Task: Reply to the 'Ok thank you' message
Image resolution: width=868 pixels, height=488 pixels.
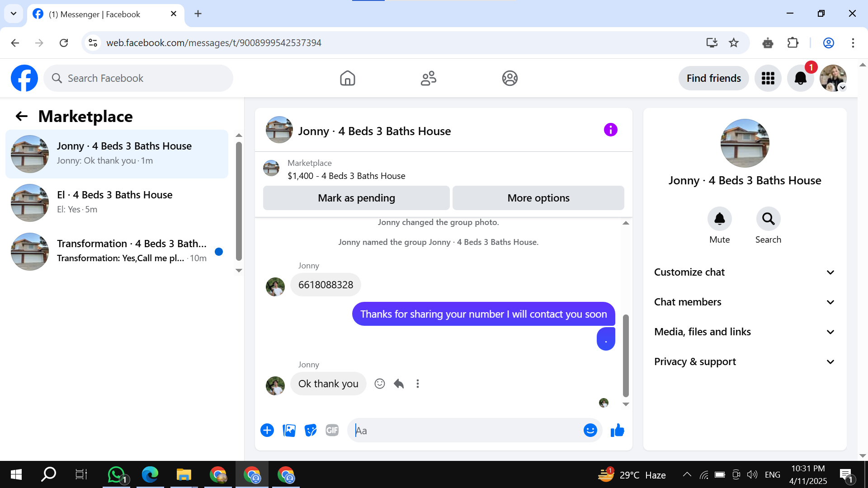Action: (x=399, y=384)
